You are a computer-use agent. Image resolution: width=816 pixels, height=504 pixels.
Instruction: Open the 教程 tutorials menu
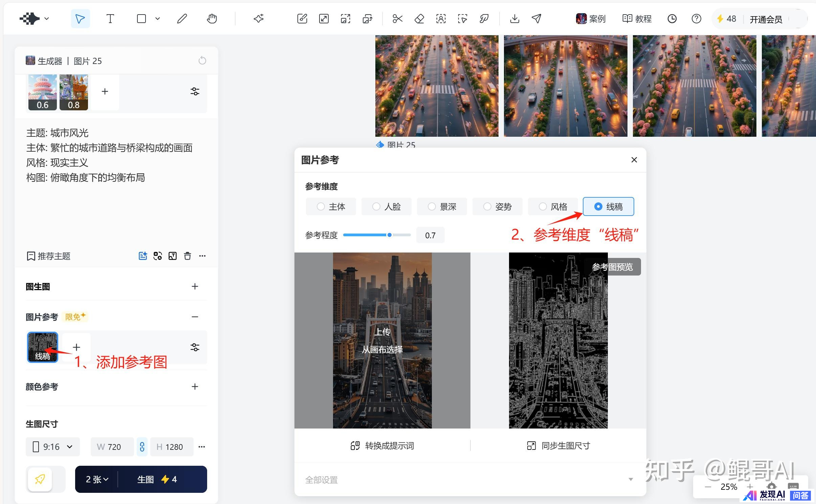tap(637, 19)
